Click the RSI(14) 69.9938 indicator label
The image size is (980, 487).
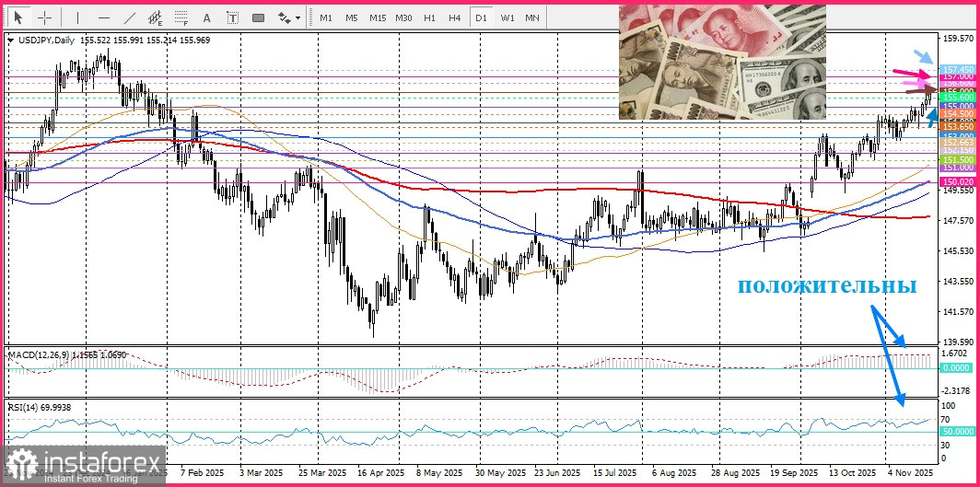(39, 407)
